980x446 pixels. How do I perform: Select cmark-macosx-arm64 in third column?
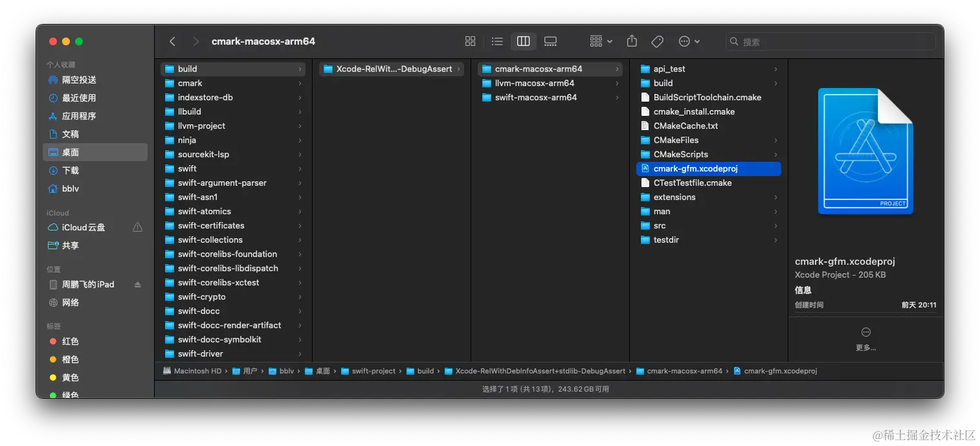pyautogui.click(x=550, y=69)
